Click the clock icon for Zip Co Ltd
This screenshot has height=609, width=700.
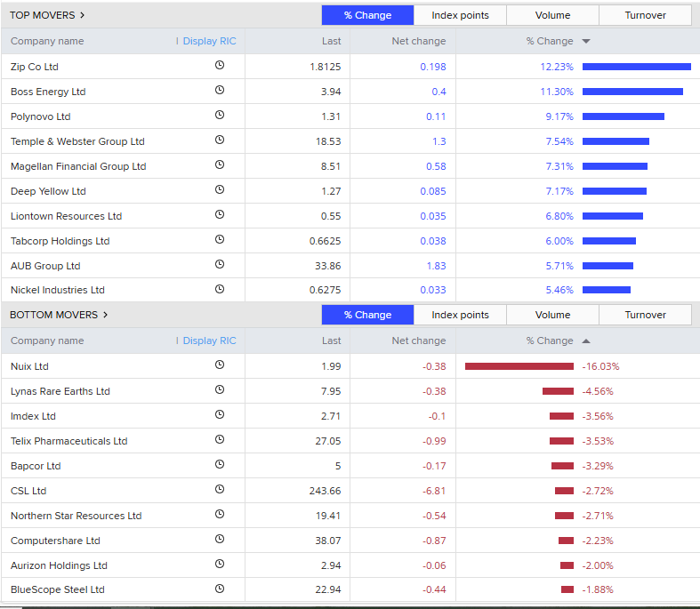pyautogui.click(x=219, y=65)
